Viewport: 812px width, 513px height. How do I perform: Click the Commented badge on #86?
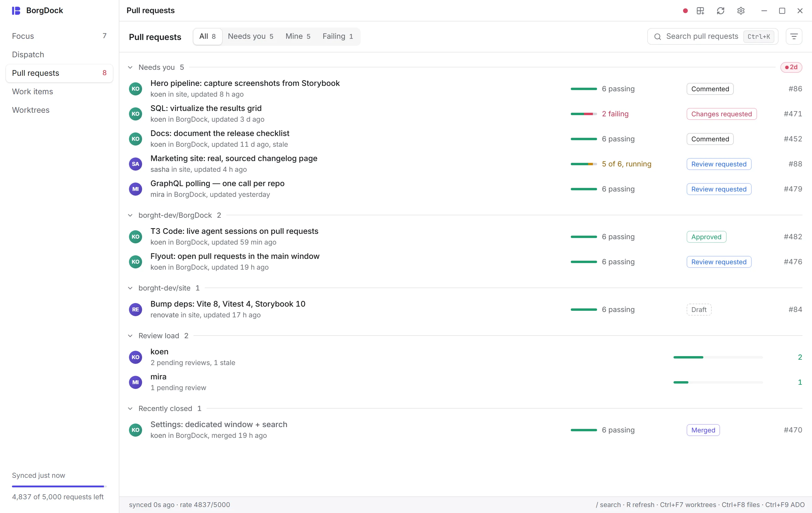[710, 89]
